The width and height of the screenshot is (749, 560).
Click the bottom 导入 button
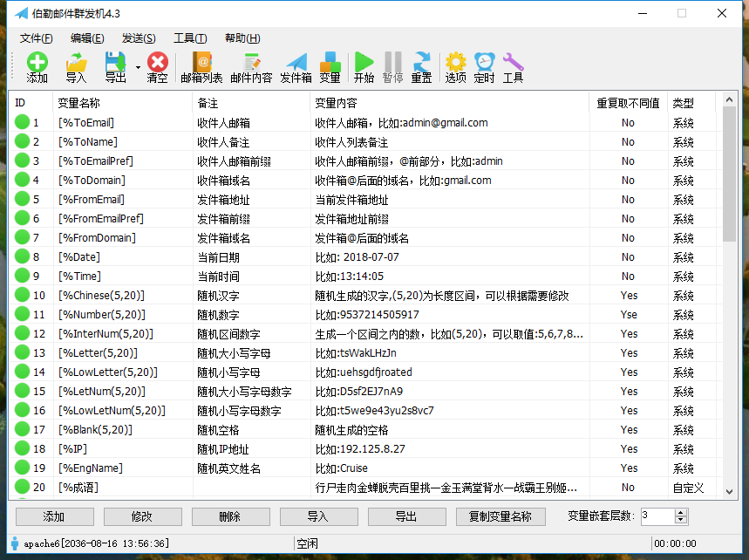pos(318,517)
